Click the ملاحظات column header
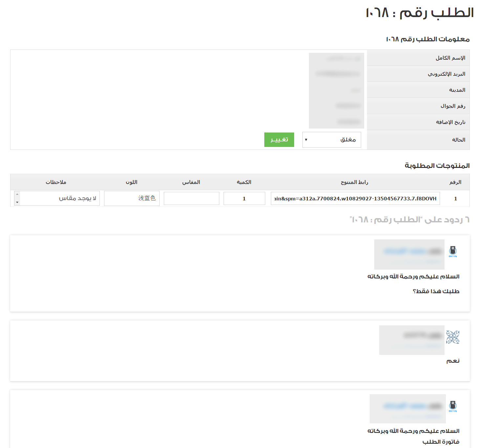 (56, 182)
